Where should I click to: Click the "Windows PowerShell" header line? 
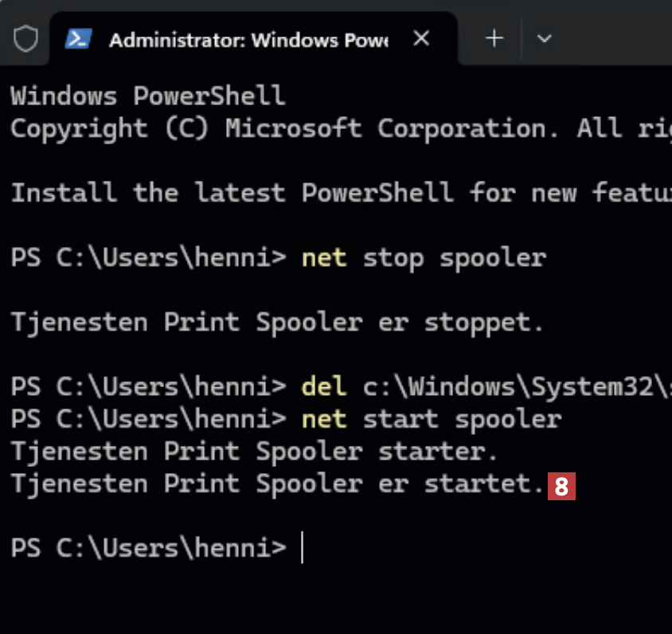147,96
